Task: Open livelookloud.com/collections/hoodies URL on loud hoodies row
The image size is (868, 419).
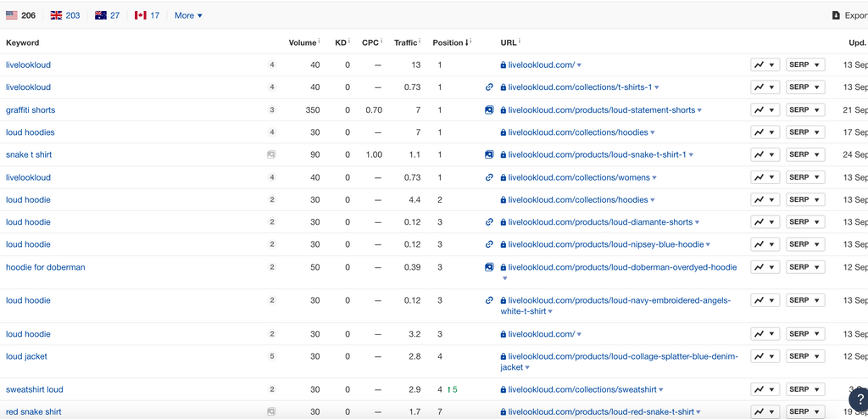Action: [x=578, y=132]
